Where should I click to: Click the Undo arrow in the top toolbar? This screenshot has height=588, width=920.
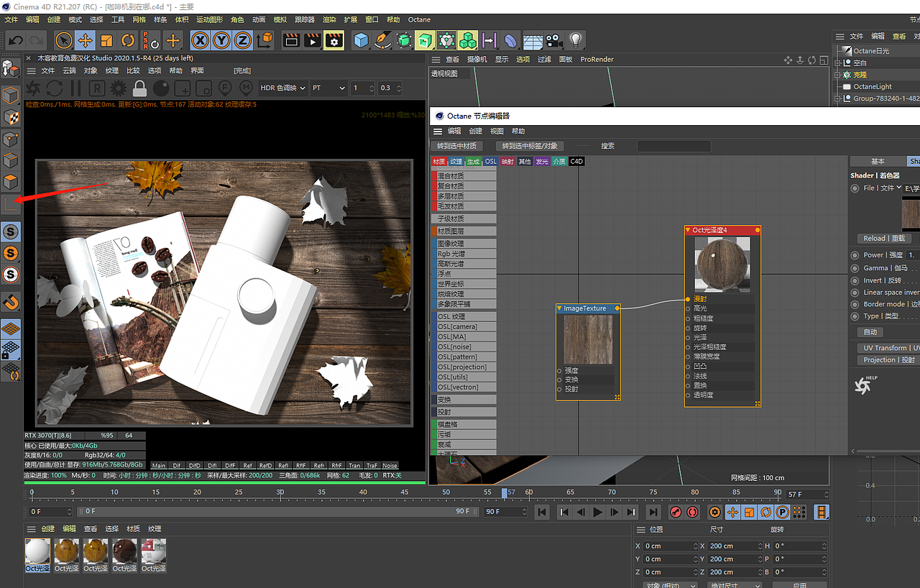coord(16,40)
